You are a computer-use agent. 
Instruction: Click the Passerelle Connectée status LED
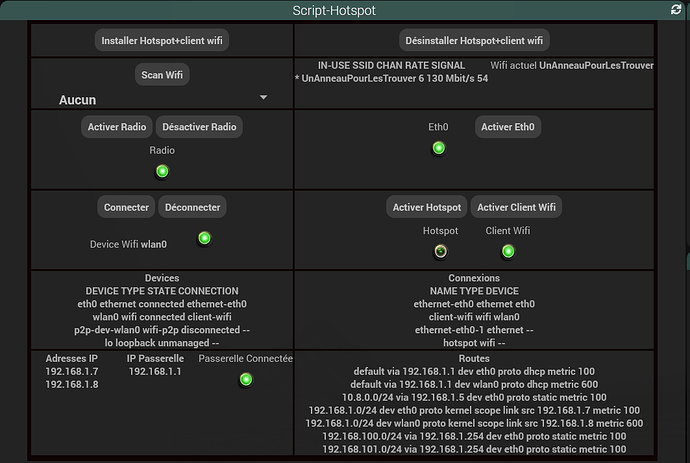click(x=246, y=379)
